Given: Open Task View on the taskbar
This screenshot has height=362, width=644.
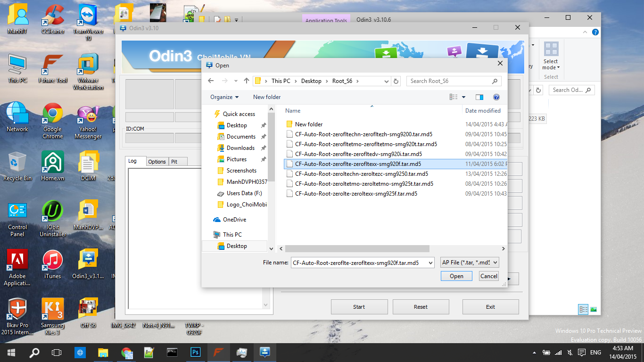Looking at the screenshot, I should coord(57,352).
